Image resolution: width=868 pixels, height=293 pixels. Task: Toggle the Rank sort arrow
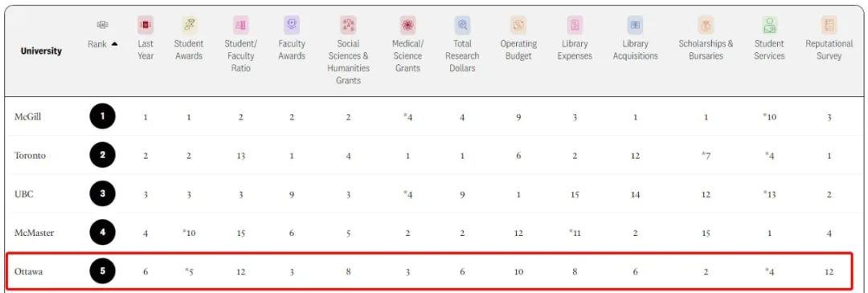click(115, 45)
